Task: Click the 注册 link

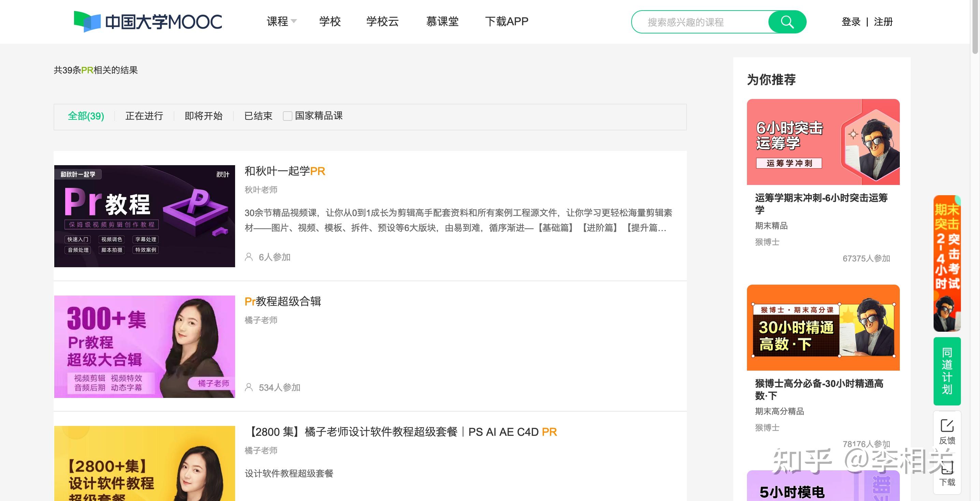Action: 883,22
